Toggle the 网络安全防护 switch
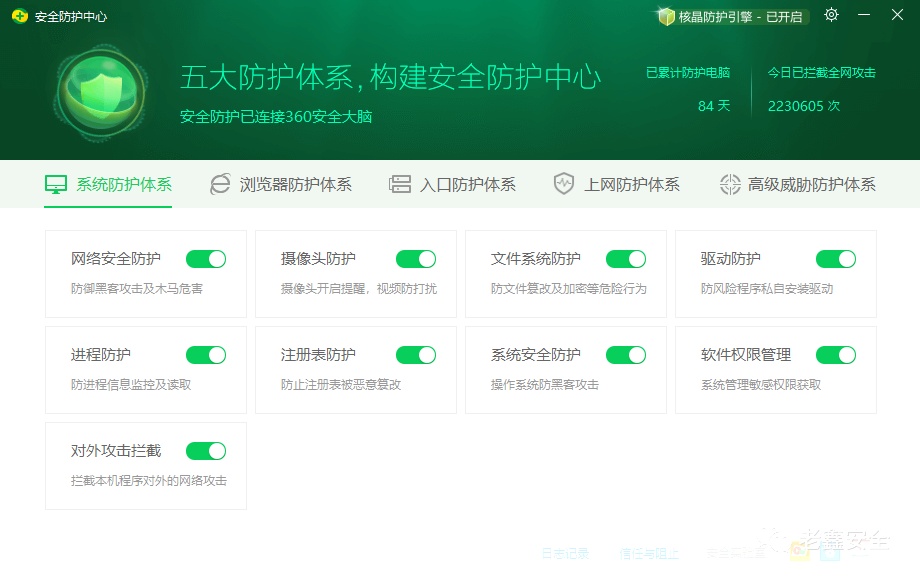This screenshot has width=920, height=580. (206, 259)
